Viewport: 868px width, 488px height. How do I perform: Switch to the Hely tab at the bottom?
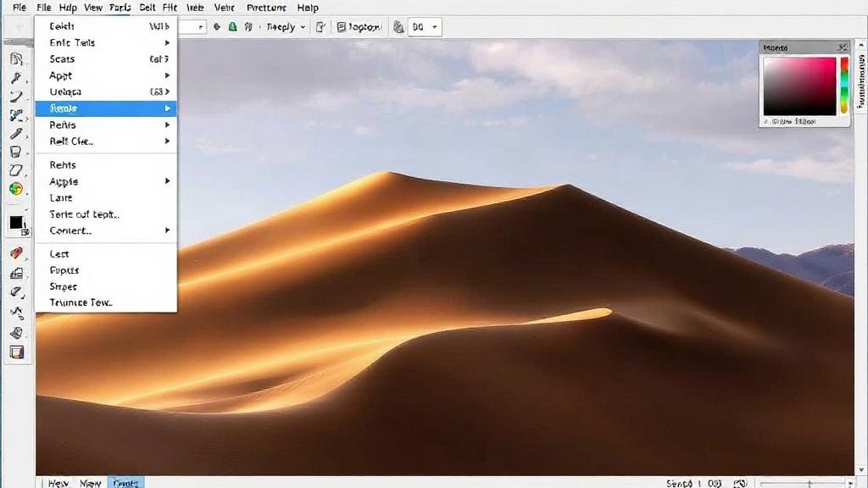[x=58, y=483]
